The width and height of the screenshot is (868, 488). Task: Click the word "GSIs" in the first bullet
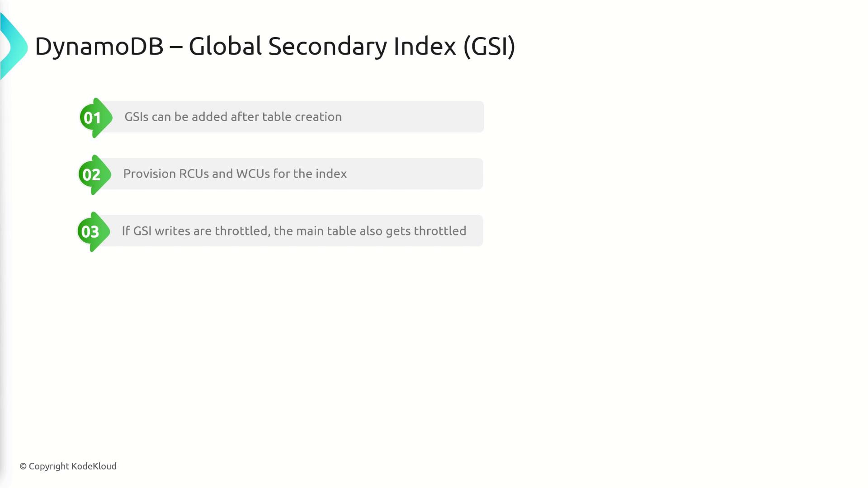point(136,117)
